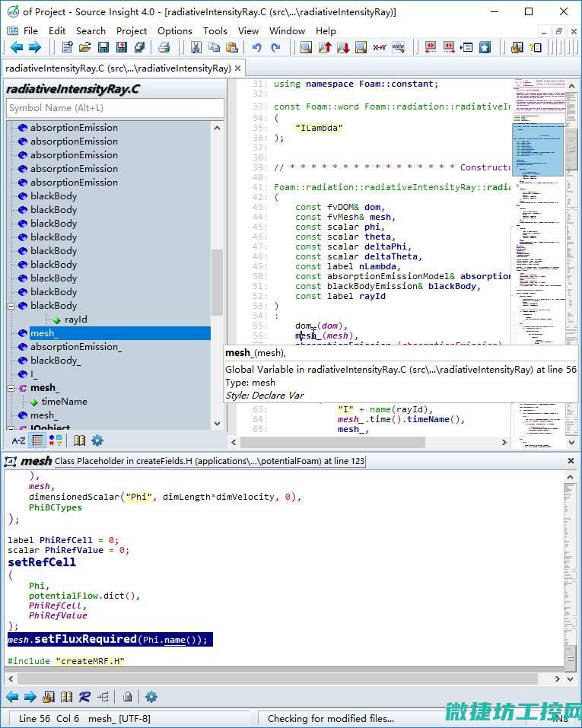Screen dimensions: 582x728
Task: Select the I_ symbol entry
Action: (34, 374)
